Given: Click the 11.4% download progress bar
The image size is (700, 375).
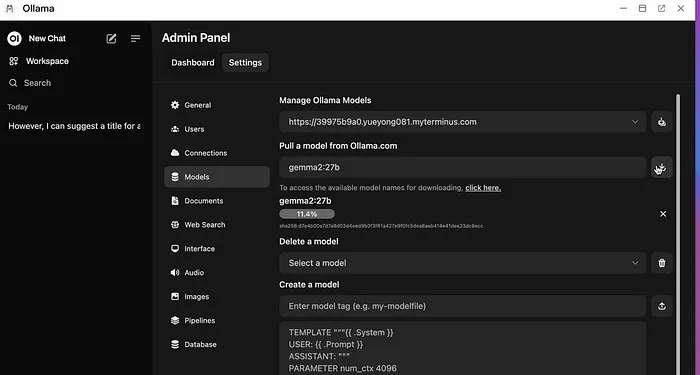Looking at the screenshot, I should click(x=307, y=214).
